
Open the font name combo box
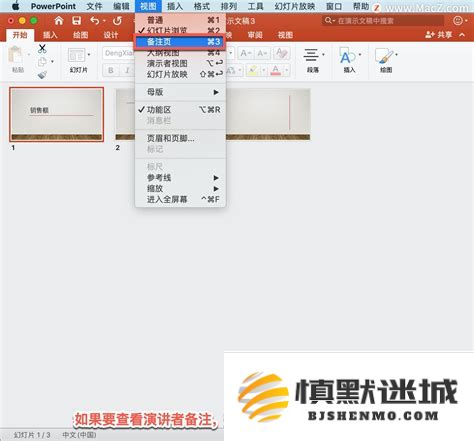point(118,53)
